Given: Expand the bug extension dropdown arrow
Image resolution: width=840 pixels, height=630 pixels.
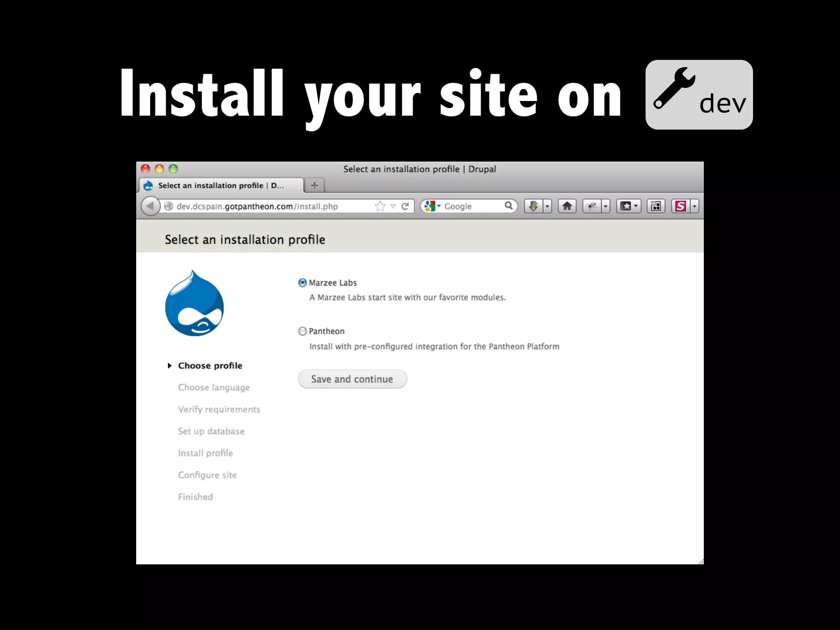Looking at the screenshot, I should pyautogui.click(x=606, y=206).
